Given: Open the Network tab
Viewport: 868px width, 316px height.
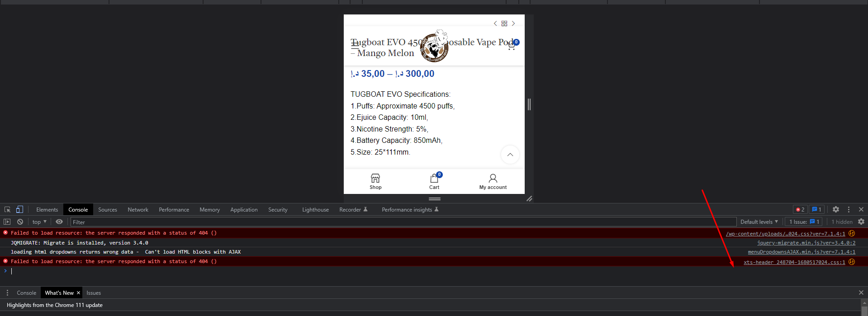Looking at the screenshot, I should 138,210.
